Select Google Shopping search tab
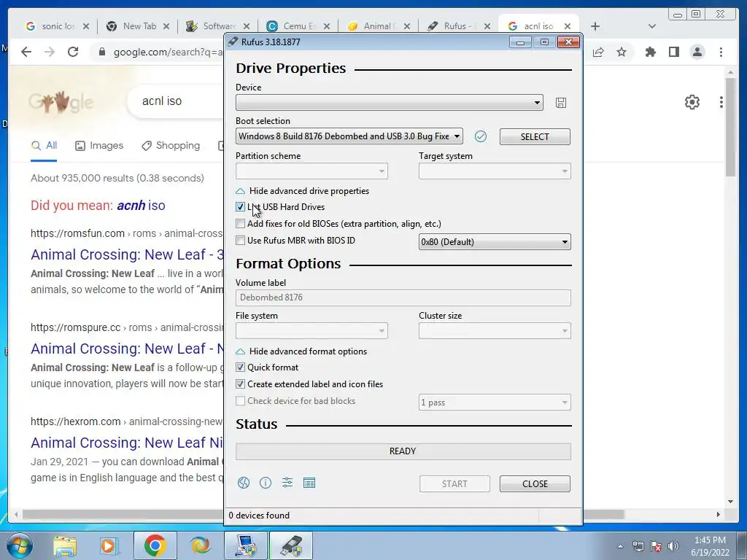The width and height of the screenshot is (747, 560). point(171,146)
